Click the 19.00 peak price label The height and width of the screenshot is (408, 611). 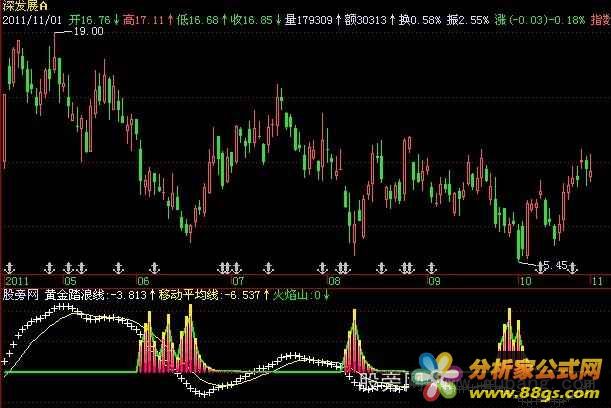(x=88, y=31)
